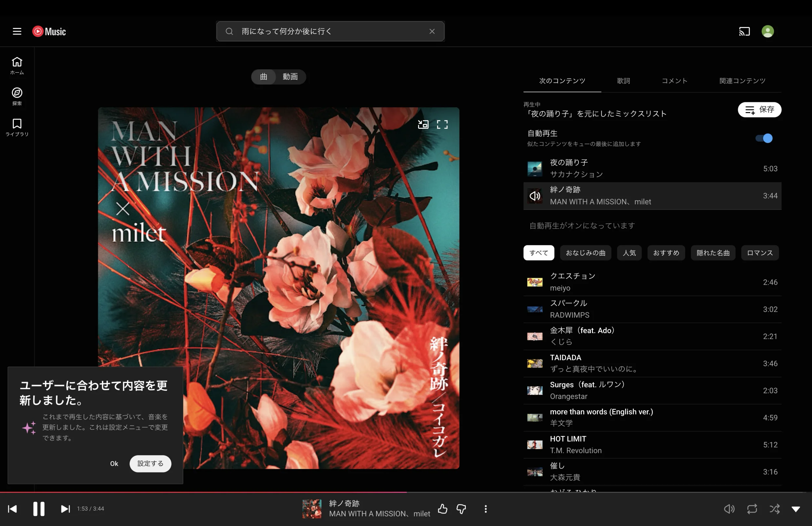Click the YouTube Music logo
Image resolution: width=812 pixels, height=526 pixels.
coord(49,32)
